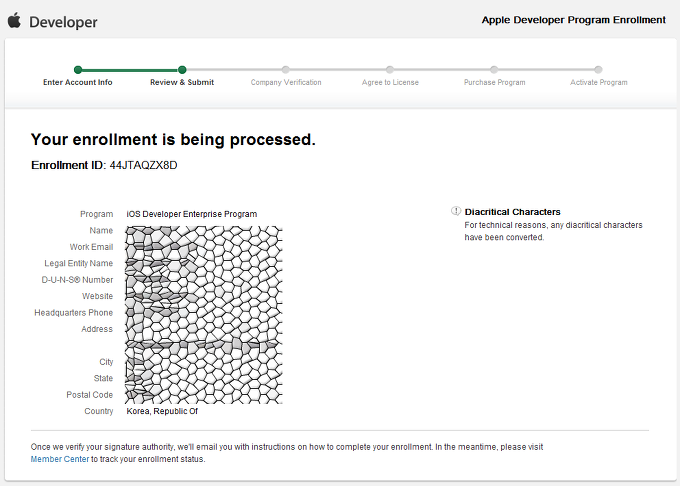Click the Enrollment ID label
The height and width of the screenshot is (486, 680).
68,165
